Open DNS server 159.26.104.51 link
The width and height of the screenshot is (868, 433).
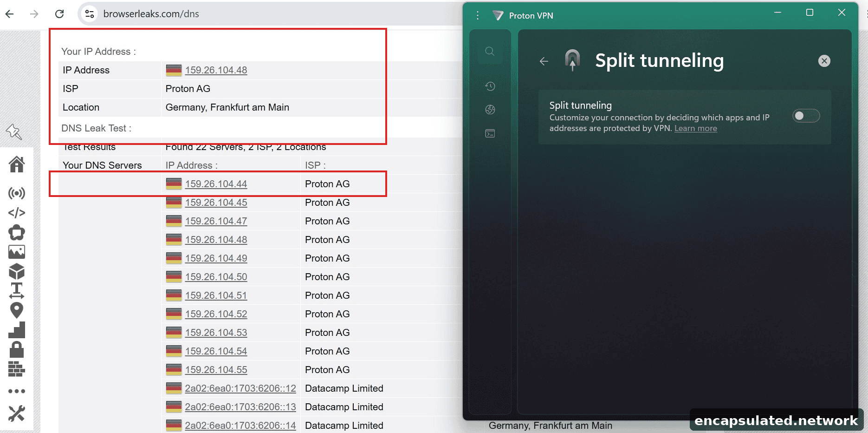click(x=216, y=295)
